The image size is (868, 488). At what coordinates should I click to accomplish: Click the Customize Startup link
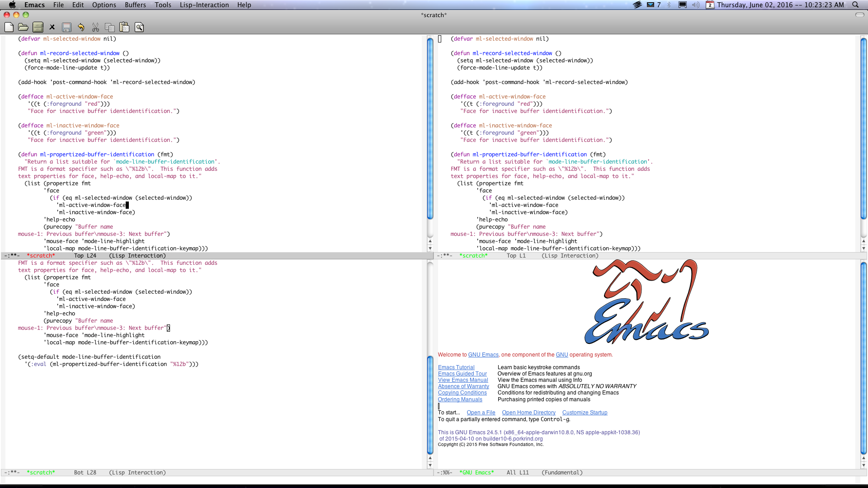coord(584,413)
